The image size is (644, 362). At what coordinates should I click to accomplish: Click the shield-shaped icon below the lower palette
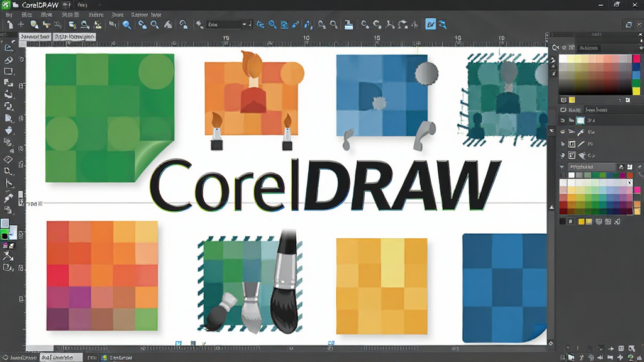[x=599, y=222]
